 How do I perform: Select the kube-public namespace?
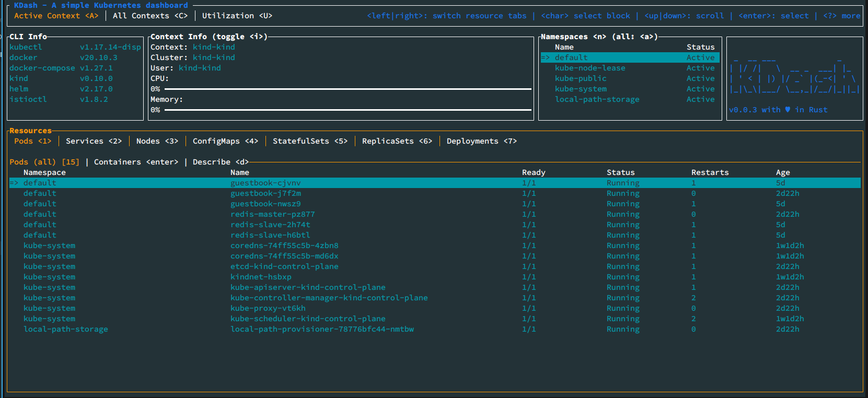tap(630, 78)
